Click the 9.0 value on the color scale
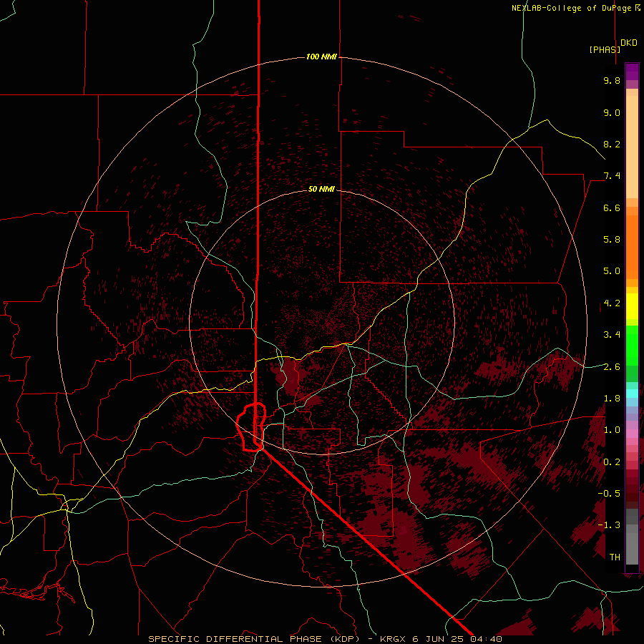The width and height of the screenshot is (644, 644). click(612, 112)
